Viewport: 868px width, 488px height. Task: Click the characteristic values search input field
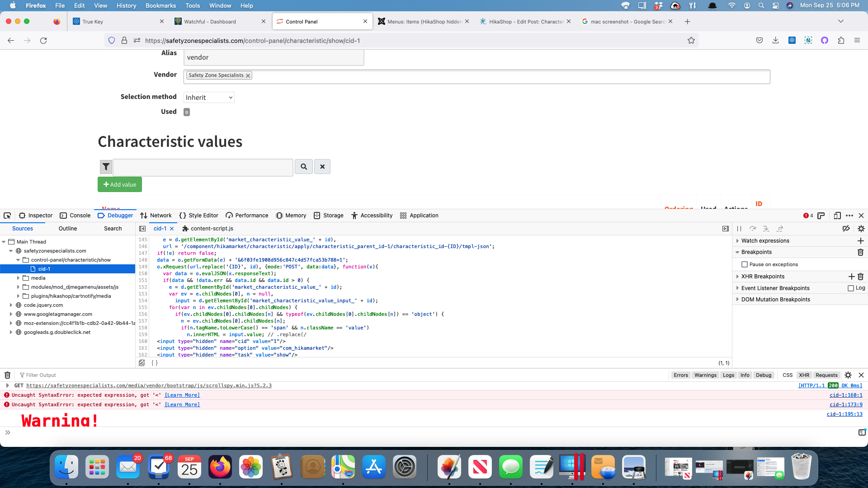pos(203,167)
